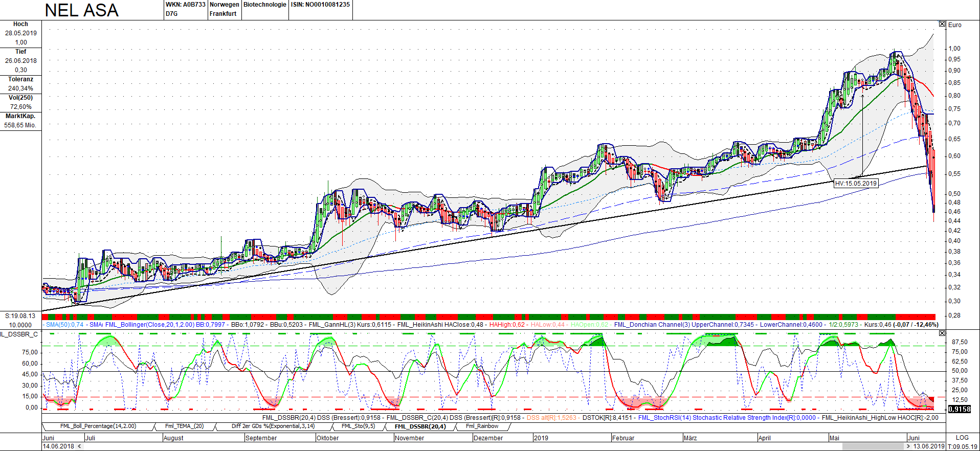This screenshot has width=980, height=451.
Task: Click the SMA(50):0,74 legend entry
Action: pyautogui.click(x=64, y=325)
